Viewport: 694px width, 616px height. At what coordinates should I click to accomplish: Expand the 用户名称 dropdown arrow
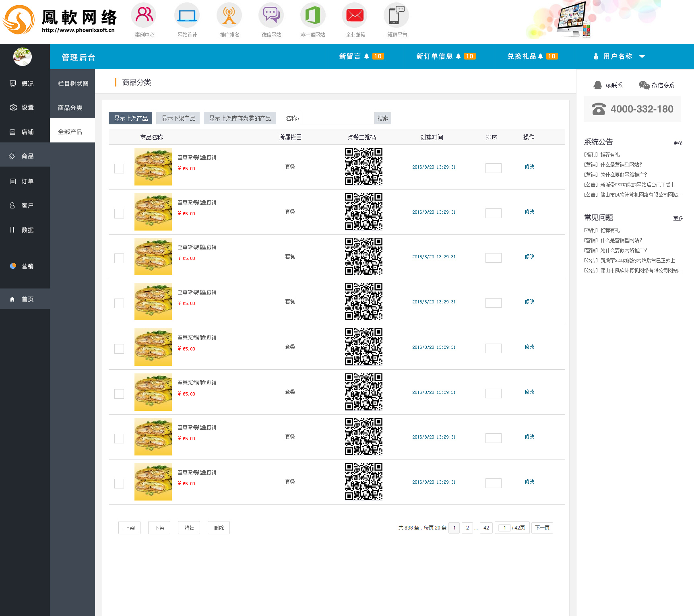(x=642, y=57)
